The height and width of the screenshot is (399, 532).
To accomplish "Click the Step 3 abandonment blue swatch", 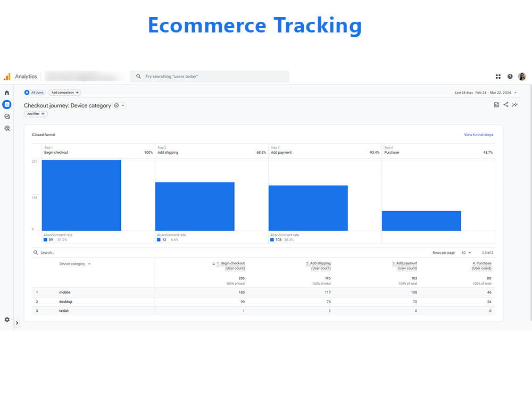I will [272, 240].
